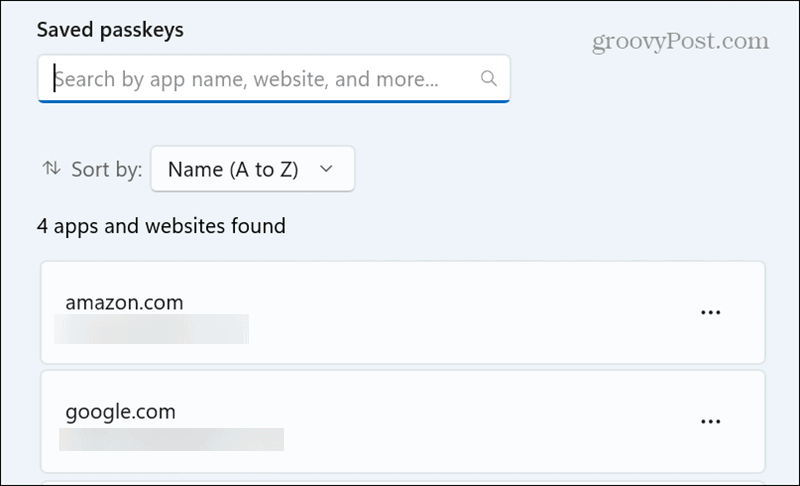The image size is (800, 486).
Task: Click the blurred account under amazon.com
Action: [x=151, y=328]
